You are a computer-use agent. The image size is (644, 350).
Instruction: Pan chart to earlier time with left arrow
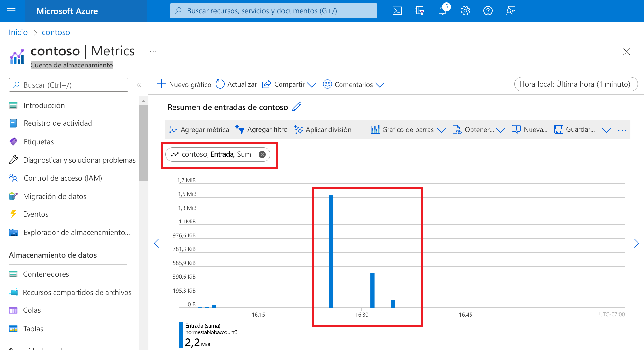click(x=157, y=243)
